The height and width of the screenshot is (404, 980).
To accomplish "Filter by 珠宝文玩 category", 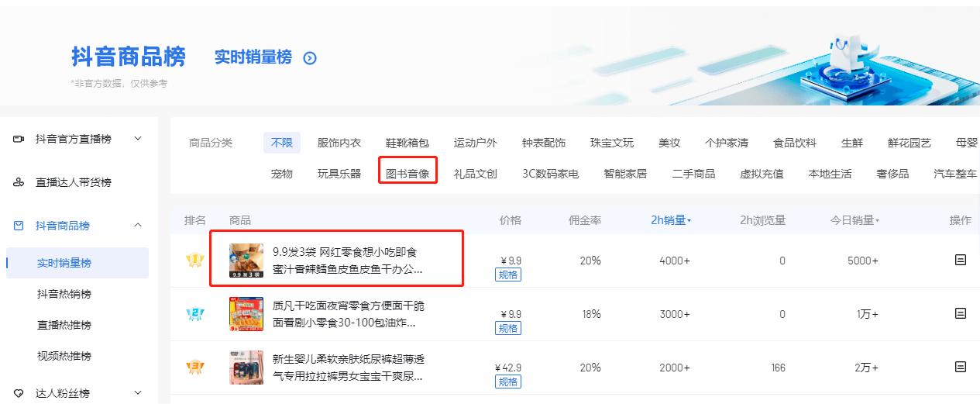I will click(612, 143).
